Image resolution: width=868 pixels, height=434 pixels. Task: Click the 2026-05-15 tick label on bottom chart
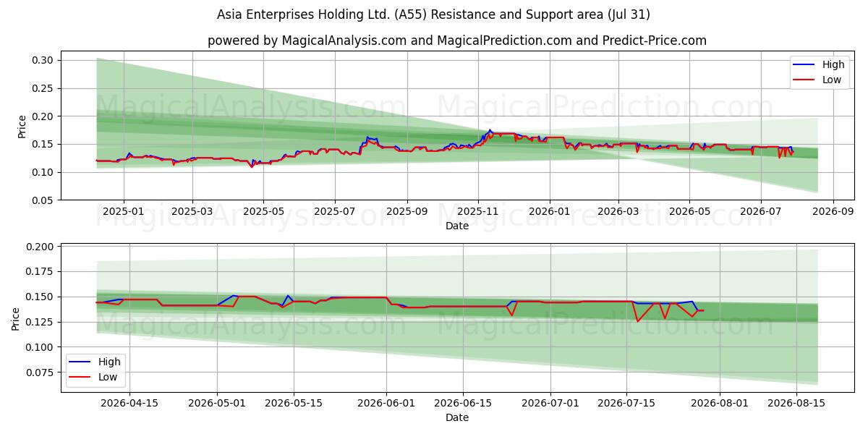(294, 404)
